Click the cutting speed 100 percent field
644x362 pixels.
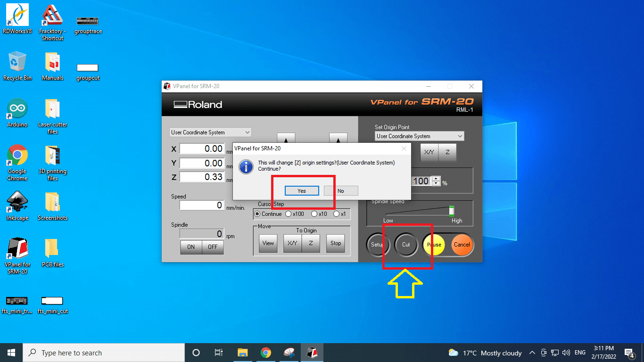[421, 181]
